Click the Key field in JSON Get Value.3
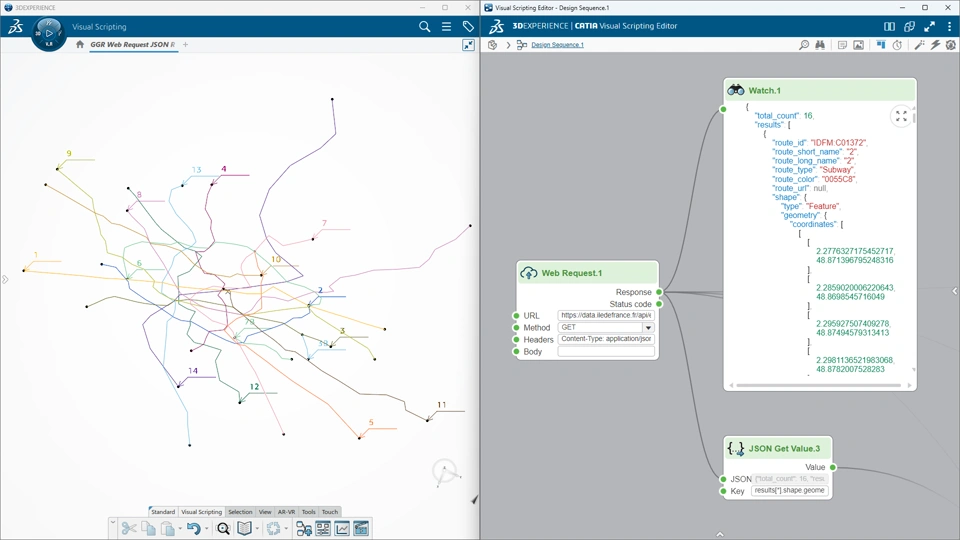 click(x=790, y=490)
